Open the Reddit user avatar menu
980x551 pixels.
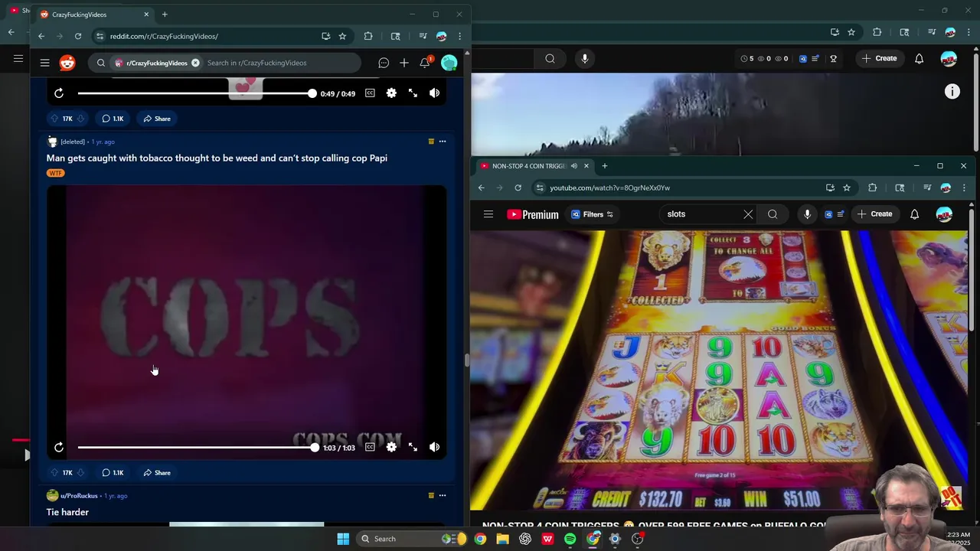tap(449, 63)
